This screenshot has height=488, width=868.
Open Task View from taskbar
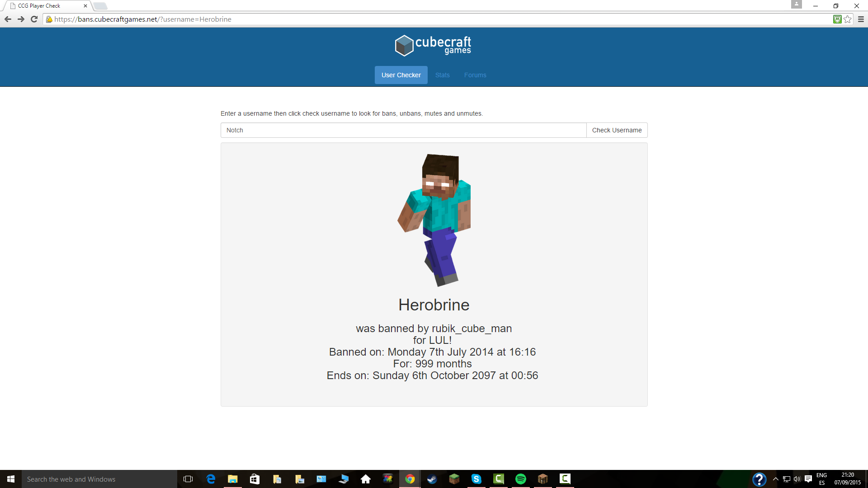[x=188, y=479]
